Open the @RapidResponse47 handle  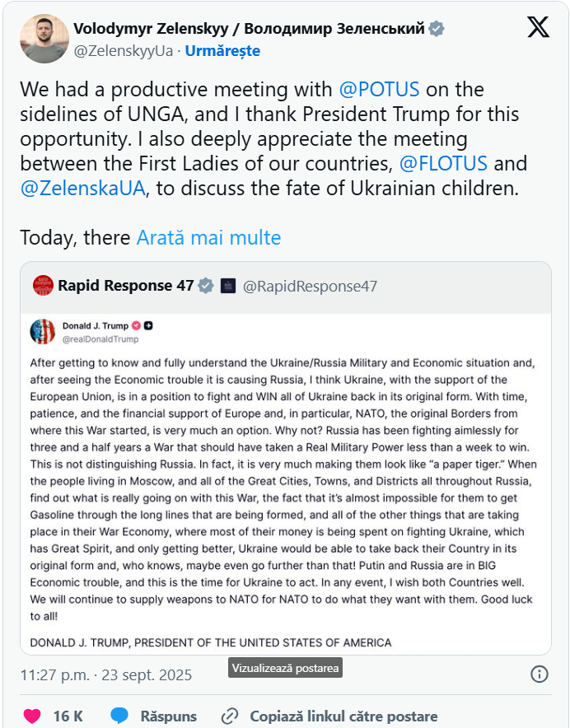coord(310,286)
